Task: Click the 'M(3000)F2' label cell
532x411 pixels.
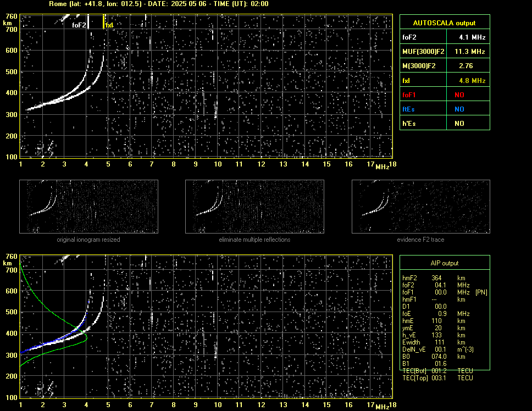Action: pos(423,65)
